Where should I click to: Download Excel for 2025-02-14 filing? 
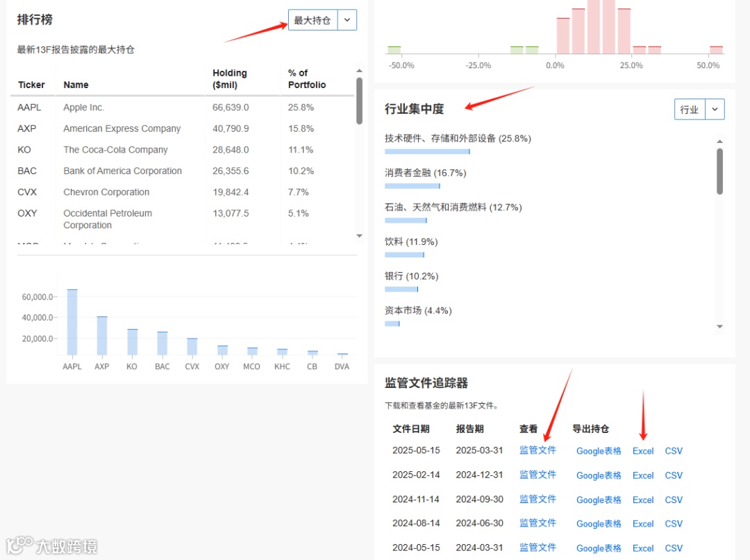(643, 475)
